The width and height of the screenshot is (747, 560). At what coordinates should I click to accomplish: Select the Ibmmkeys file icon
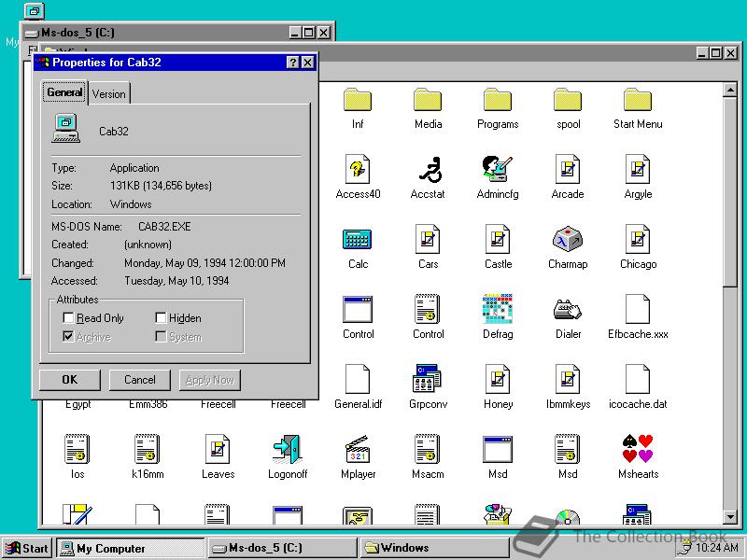coord(568,379)
